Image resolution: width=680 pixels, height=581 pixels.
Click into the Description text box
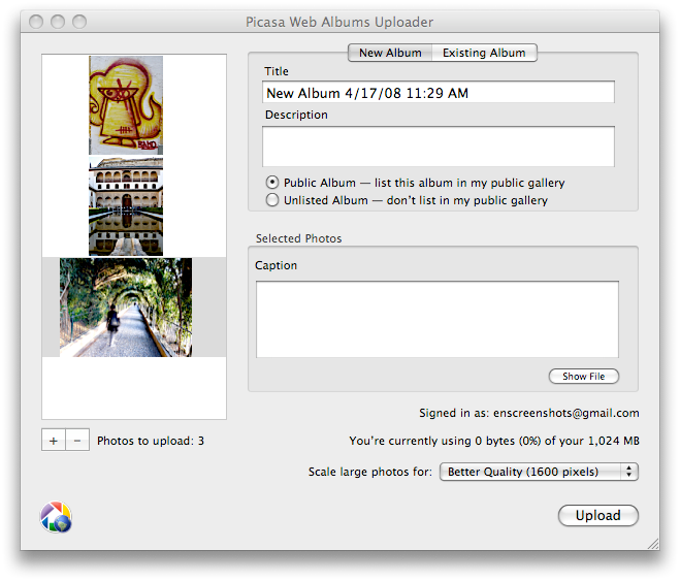point(438,146)
